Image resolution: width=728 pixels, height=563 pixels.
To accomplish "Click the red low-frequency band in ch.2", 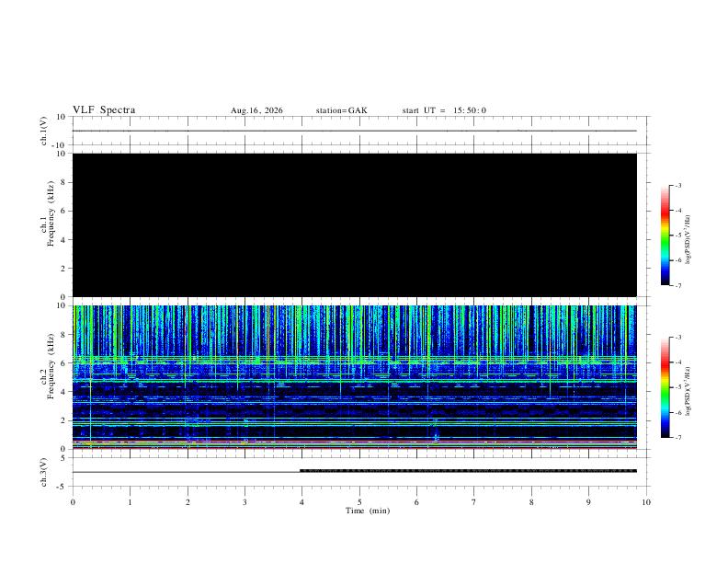I will pos(355,442).
